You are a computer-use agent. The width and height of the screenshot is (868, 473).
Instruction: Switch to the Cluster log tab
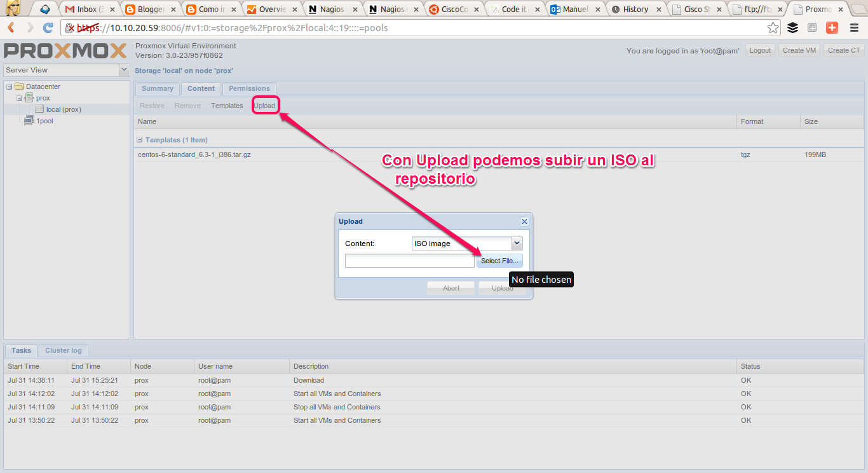pos(63,350)
